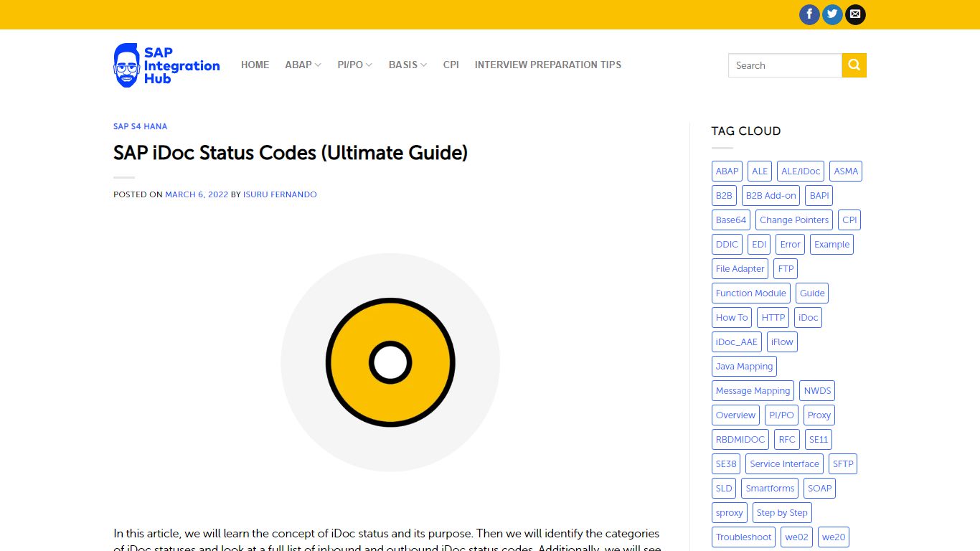This screenshot has height=551, width=980.
Task: Go to the HOME menu item
Action: point(255,65)
